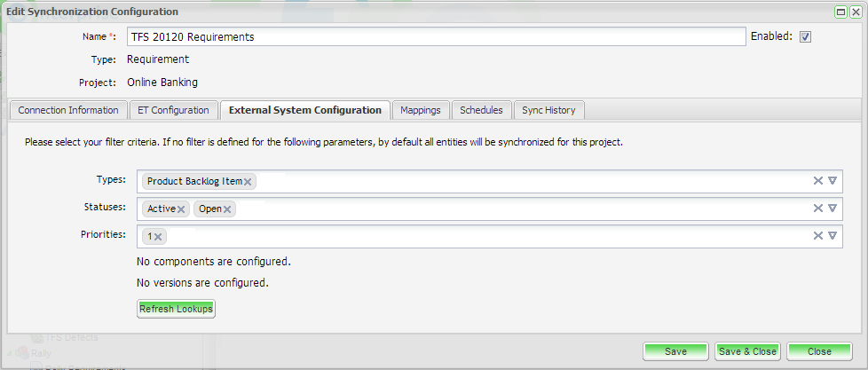
Task: Expand the Statuses dropdown list
Action: click(x=832, y=209)
